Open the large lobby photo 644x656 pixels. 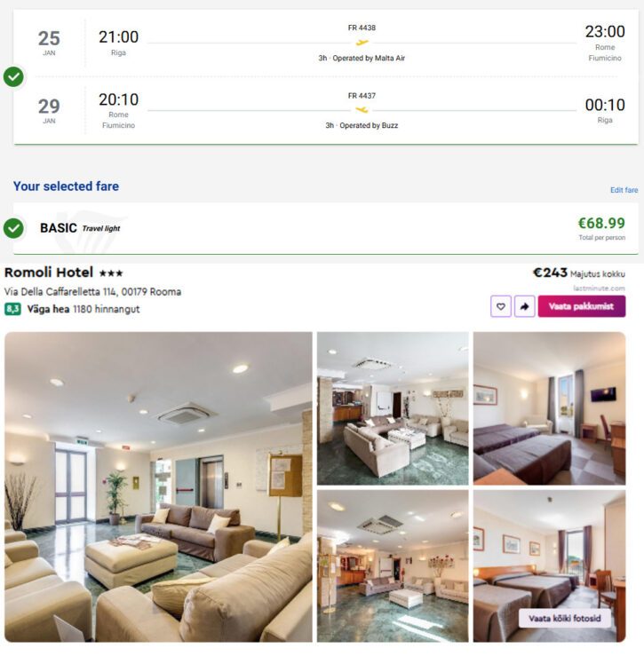[x=158, y=487]
